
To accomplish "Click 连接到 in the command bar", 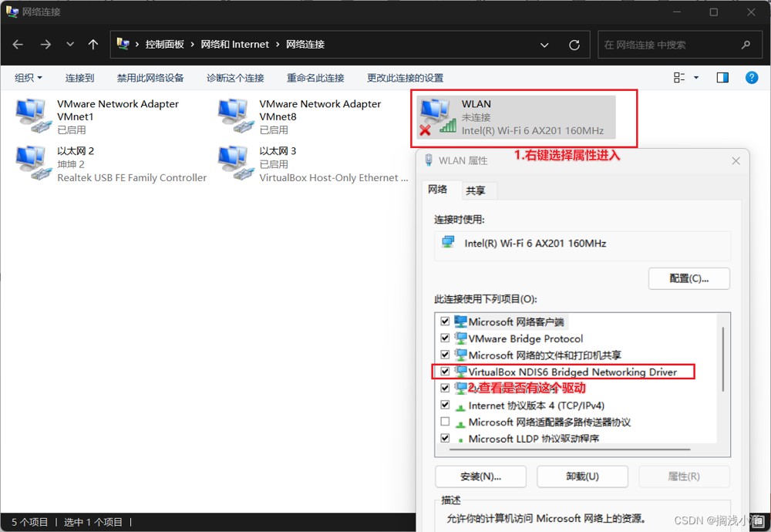I will tap(79, 78).
